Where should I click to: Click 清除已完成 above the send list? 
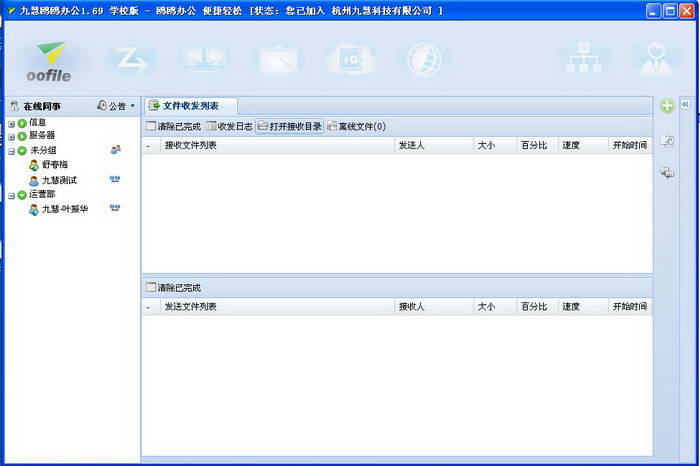[x=174, y=288]
